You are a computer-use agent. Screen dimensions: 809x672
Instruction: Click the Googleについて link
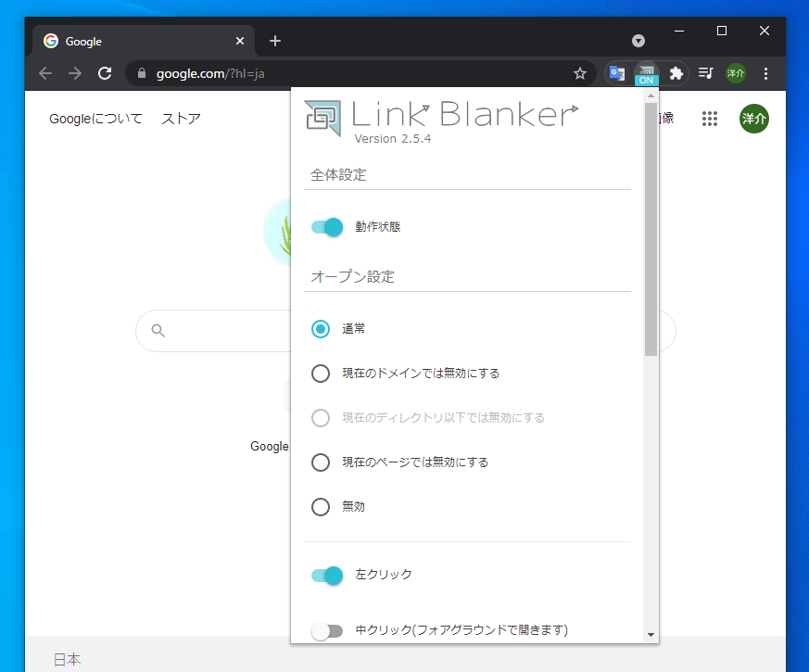[x=95, y=119]
